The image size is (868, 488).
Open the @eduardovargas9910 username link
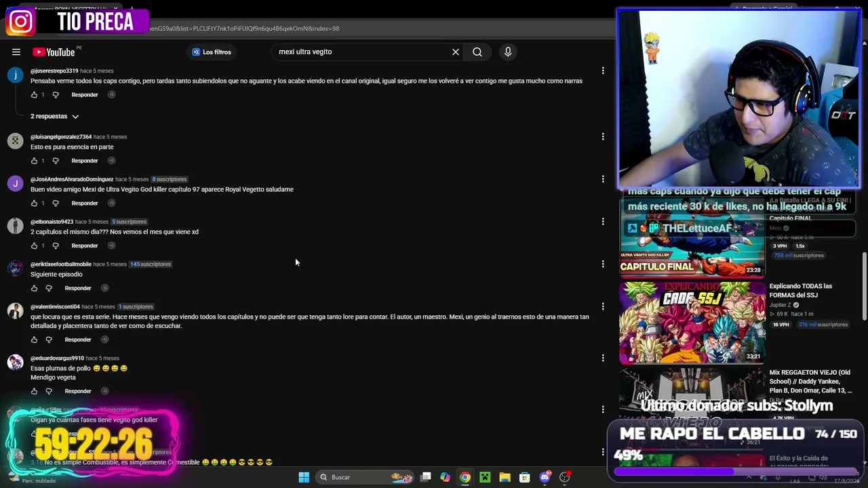[x=57, y=359]
